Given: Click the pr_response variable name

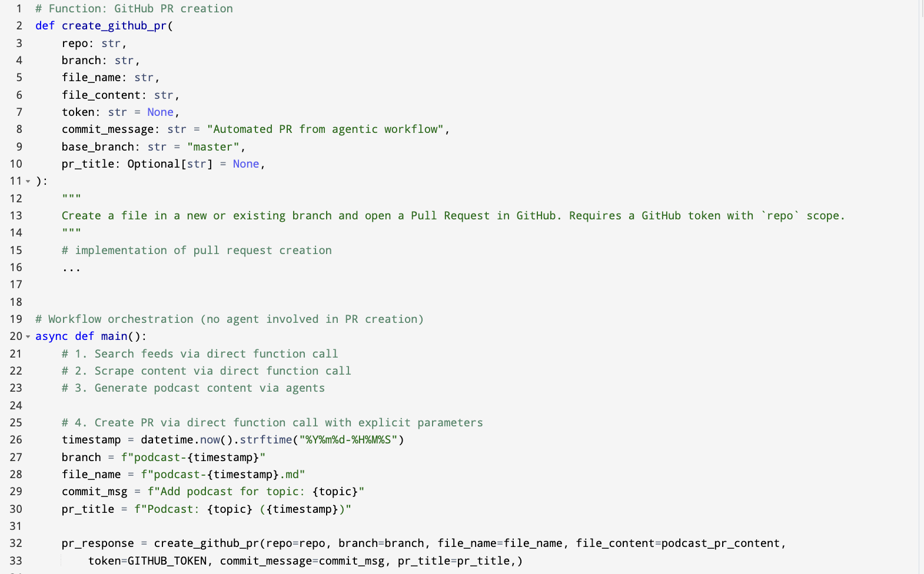Looking at the screenshot, I should coord(98,543).
